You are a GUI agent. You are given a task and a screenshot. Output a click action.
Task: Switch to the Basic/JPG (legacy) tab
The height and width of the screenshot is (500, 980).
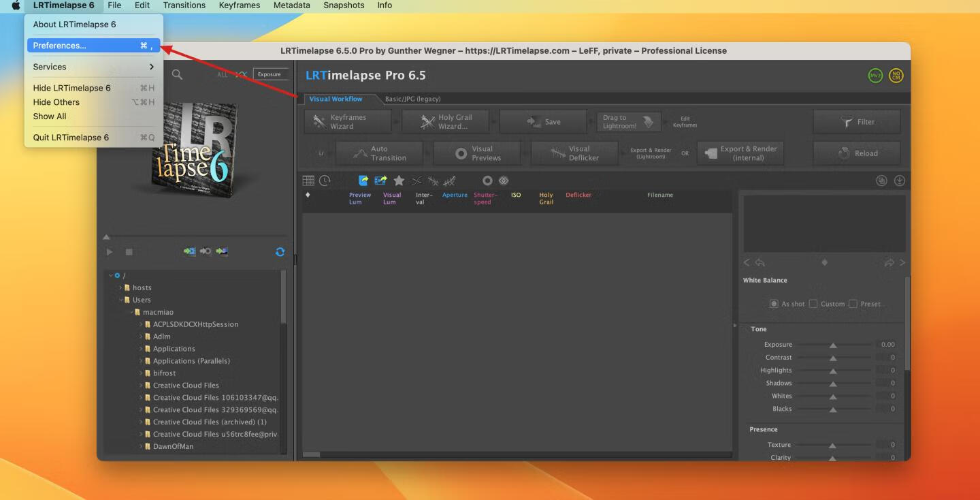[412, 99]
